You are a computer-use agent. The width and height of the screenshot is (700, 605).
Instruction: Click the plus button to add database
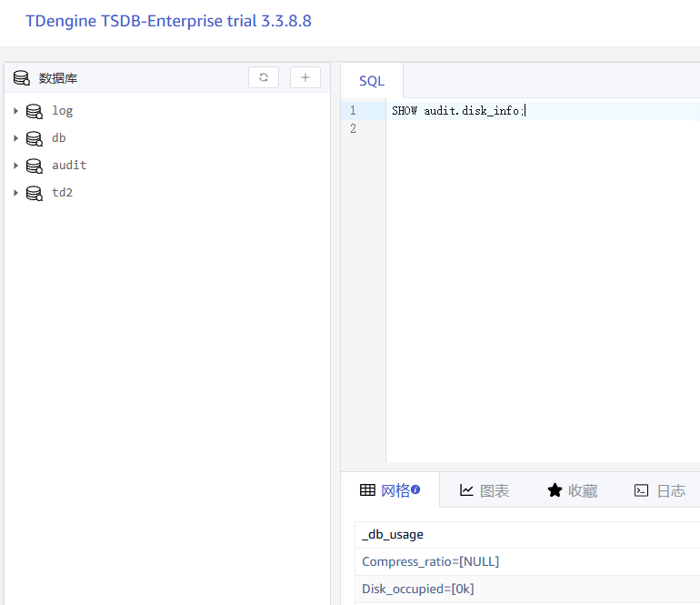(305, 78)
